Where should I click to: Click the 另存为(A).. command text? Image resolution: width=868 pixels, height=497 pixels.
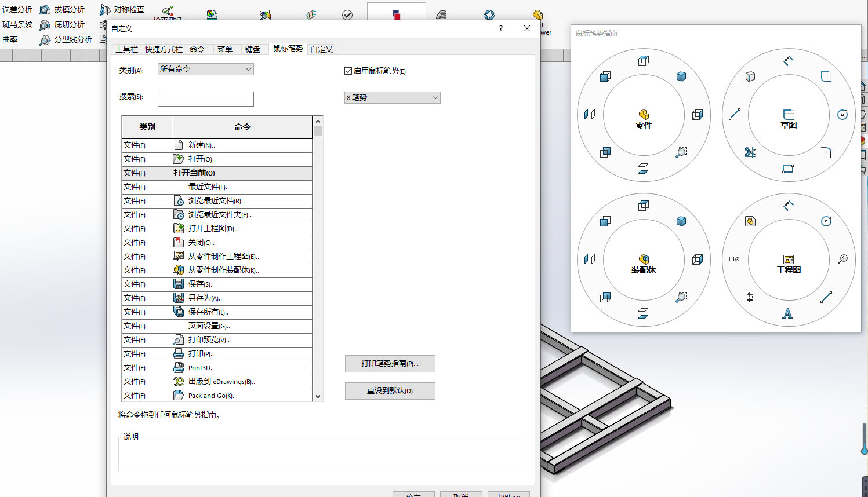[x=205, y=298]
